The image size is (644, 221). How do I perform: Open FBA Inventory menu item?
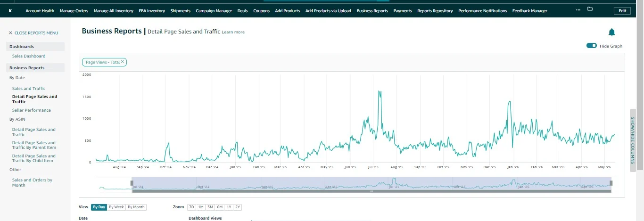click(x=152, y=11)
